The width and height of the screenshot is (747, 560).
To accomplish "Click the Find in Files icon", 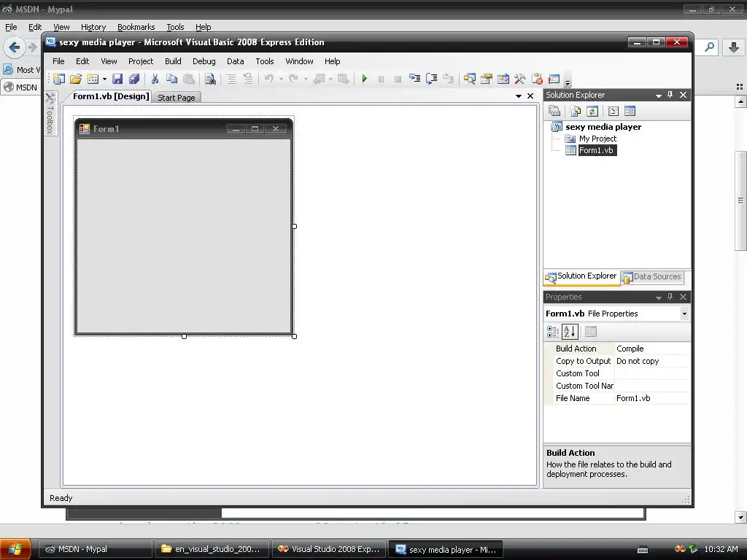I will pyautogui.click(x=210, y=79).
